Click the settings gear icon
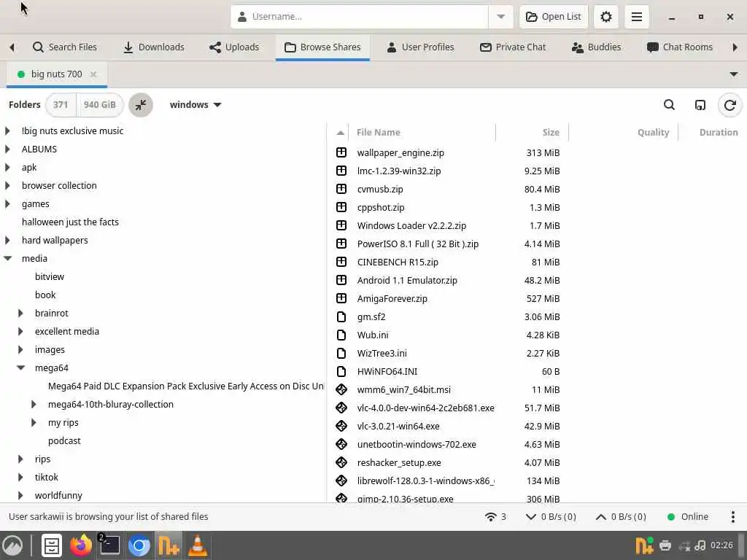 [x=605, y=17]
